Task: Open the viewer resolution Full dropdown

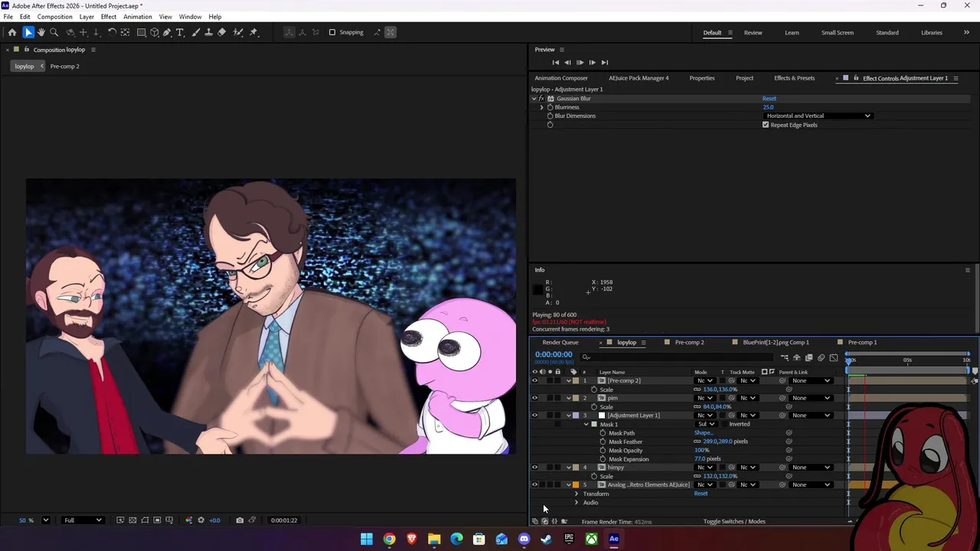Action: coord(83,520)
